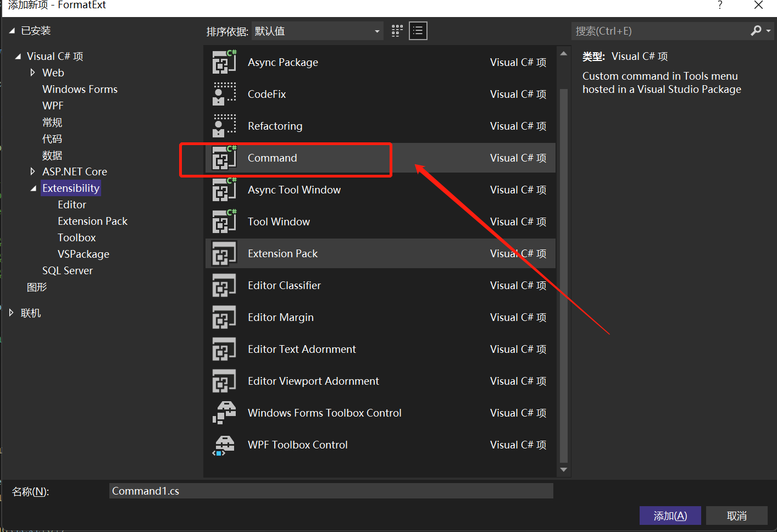Click the Editor Classifier template icon

(x=224, y=285)
